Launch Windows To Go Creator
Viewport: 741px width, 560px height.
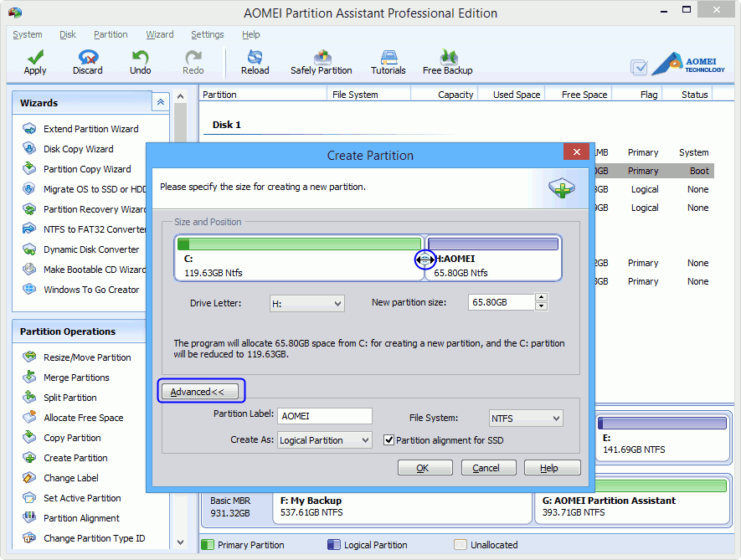tap(81, 290)
